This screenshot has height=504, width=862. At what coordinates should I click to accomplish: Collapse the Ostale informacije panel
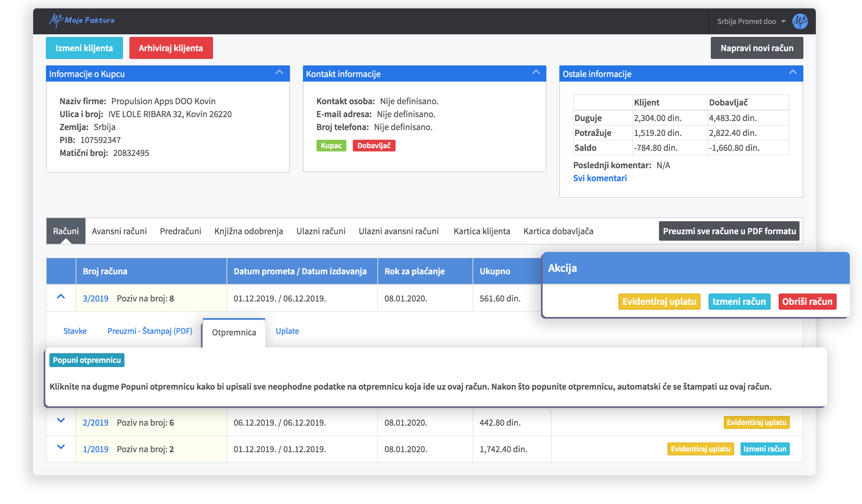coord(793,72)
